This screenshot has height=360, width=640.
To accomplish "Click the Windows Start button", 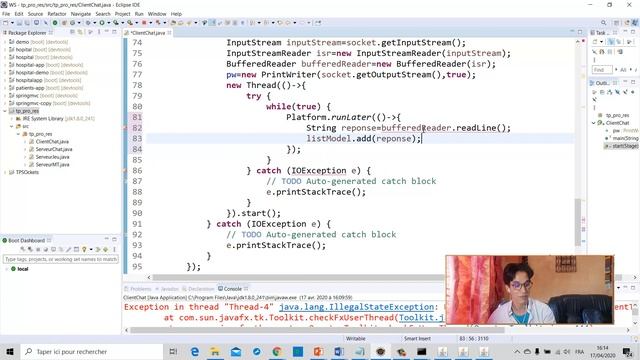I will coord(10,351).
